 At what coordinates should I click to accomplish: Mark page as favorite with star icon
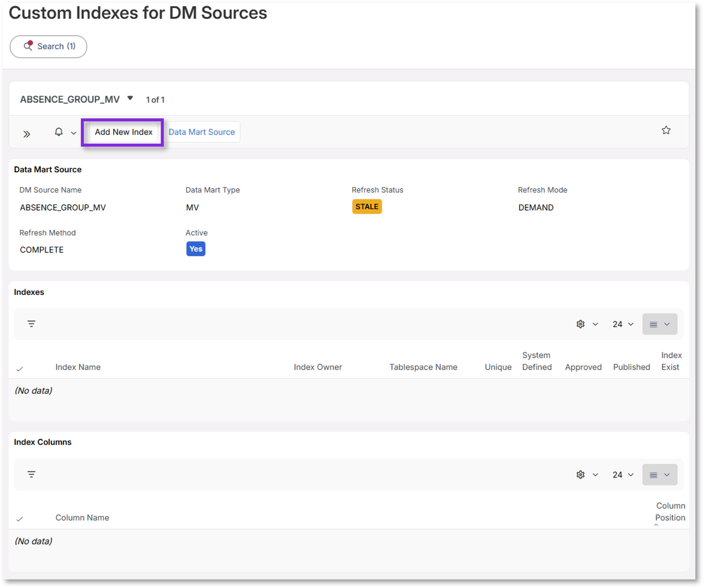click(666, 130)
